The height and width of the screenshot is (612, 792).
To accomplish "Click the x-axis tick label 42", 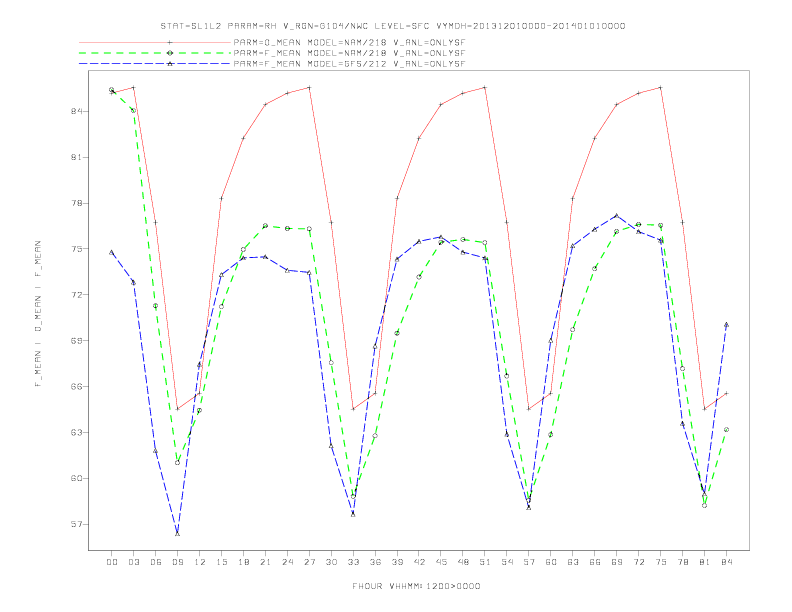I will [419, 562].
